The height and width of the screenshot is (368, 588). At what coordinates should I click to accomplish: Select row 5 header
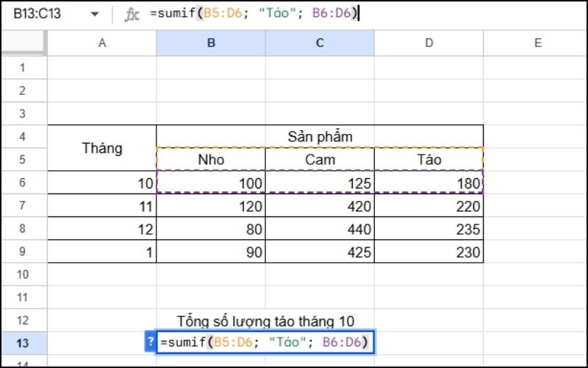click(x=23, y=159)
